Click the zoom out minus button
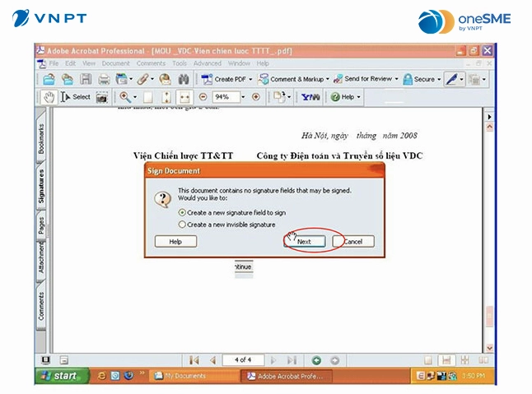This screenshot has width=532, height=394. coord(203,97)
